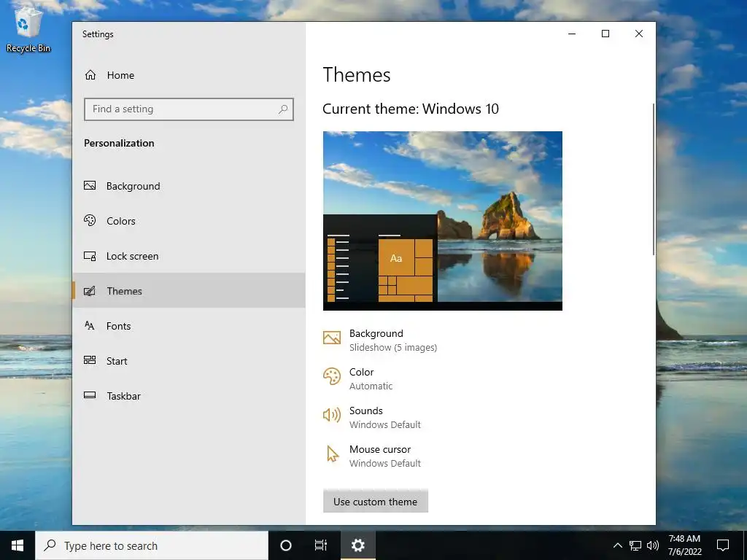Open the Lock screen settings
The image size is (747, 560).
[x=189, y=256]
